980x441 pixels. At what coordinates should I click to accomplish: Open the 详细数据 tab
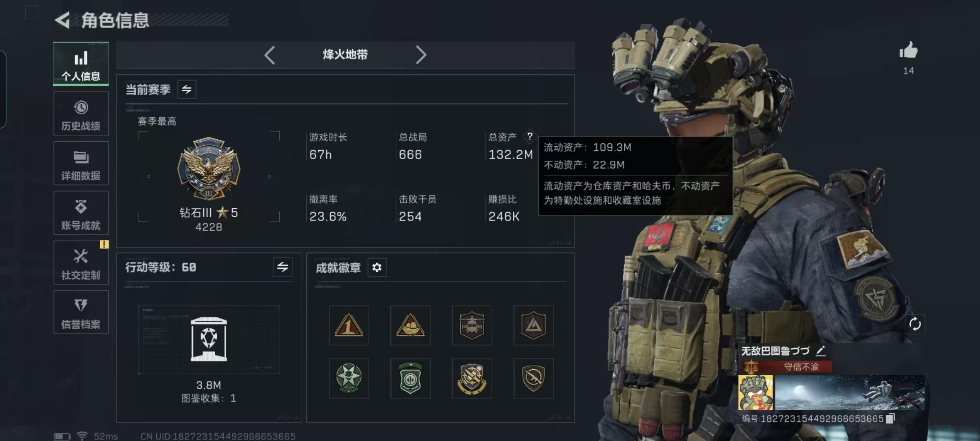(x=81, y=164)
